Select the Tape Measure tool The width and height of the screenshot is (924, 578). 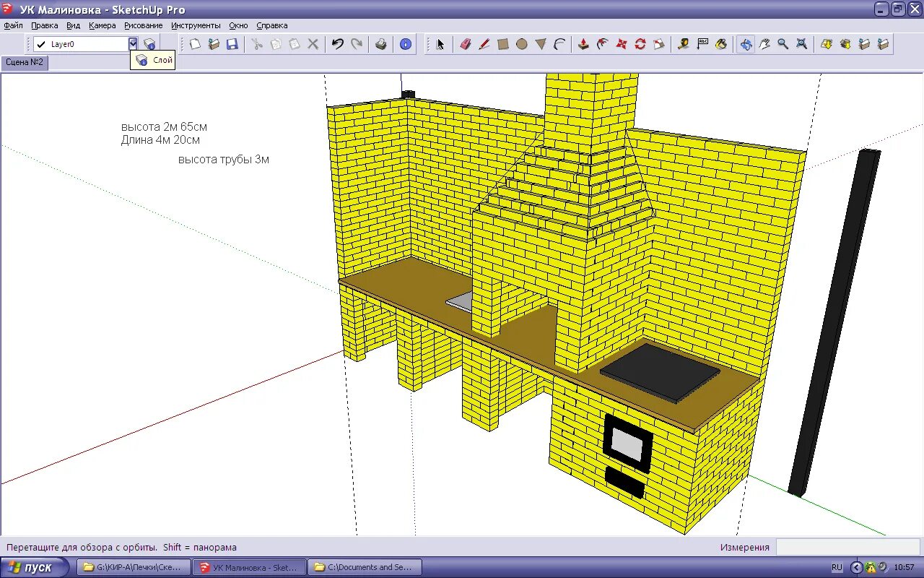[x=682, y=44]
